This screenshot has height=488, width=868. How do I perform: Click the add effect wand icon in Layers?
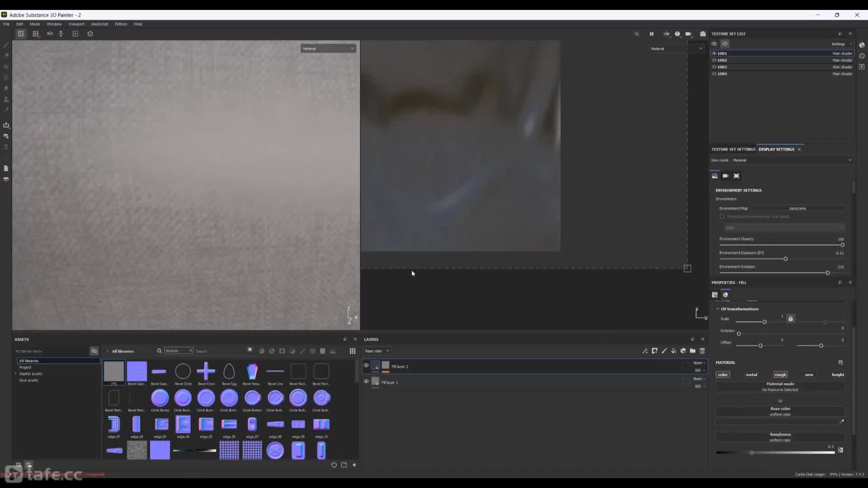[x=645, y=351]
